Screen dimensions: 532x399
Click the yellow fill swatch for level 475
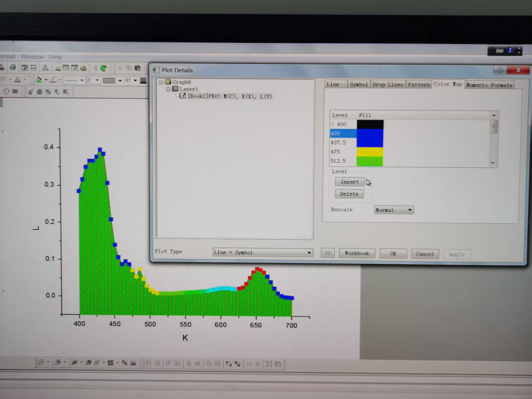pos(370,152)
